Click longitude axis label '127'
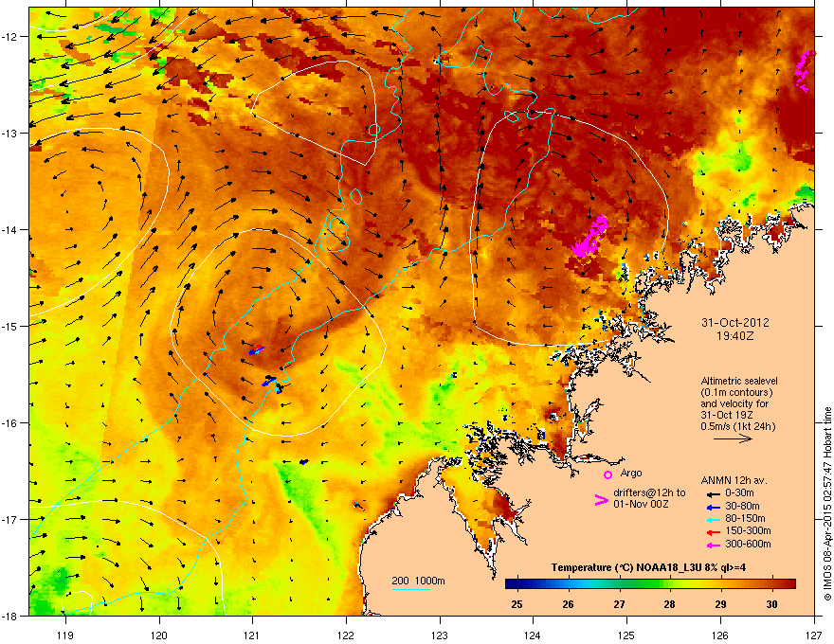 coord(814,635)
